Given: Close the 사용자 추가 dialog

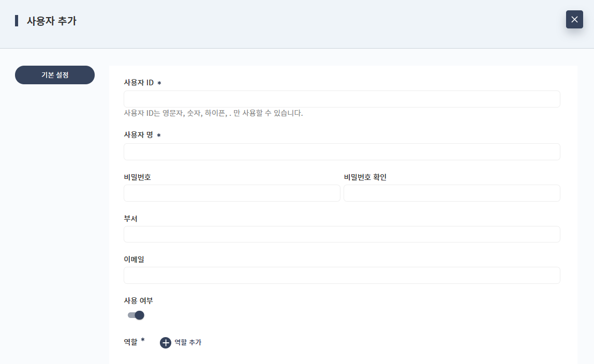Looking at the screenshot, I should tap(574, 19).
